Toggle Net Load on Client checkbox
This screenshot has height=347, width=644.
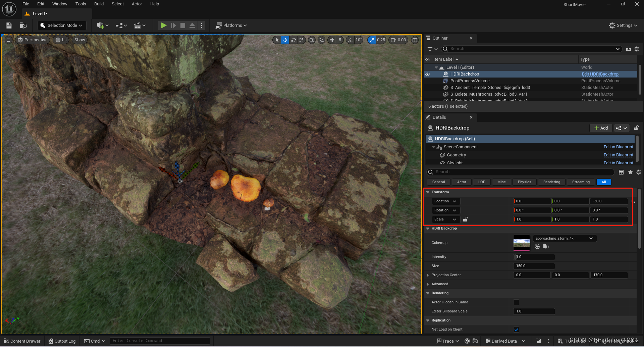(x=516, y=330)
